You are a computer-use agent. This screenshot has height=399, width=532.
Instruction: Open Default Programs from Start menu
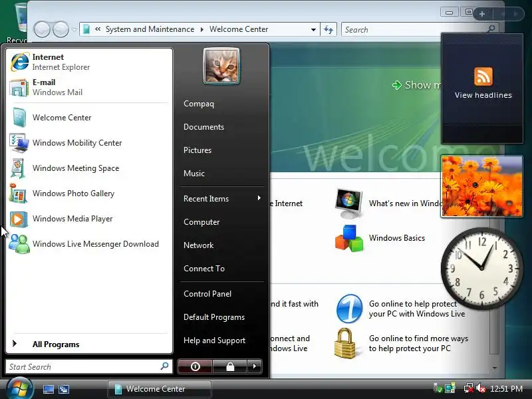(x=214, y=317)
